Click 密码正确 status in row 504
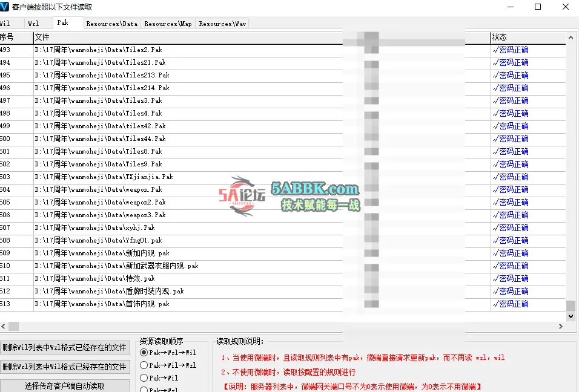 511,189
